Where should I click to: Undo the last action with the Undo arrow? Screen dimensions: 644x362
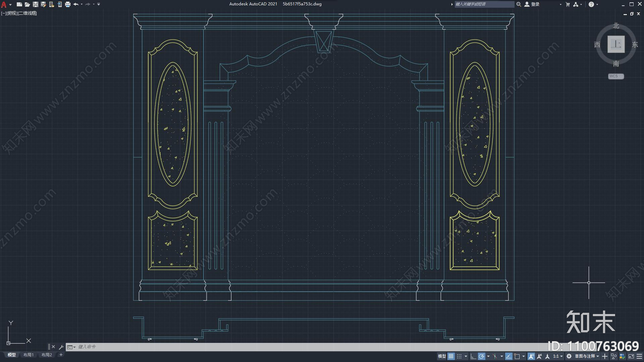pyautogui.click(x=76, y=4)
